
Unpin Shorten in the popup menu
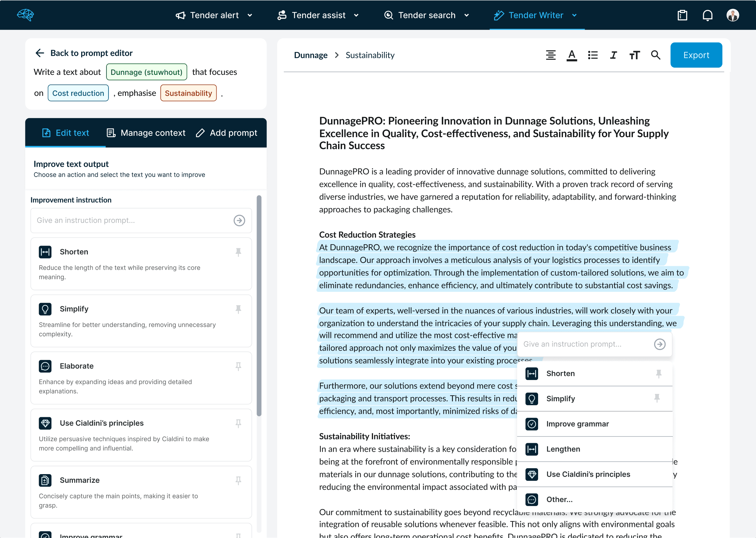coord(659,374)
